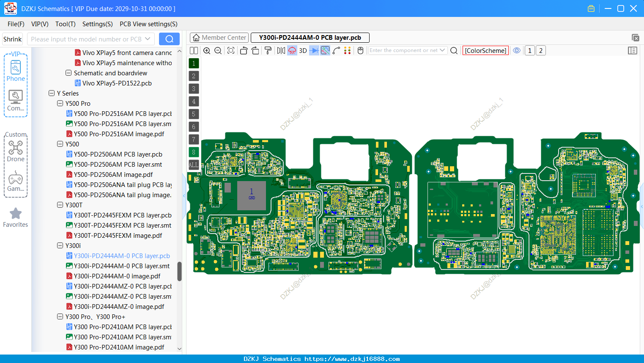Select the Computer category
644x363 pixels.
[16, 100]
